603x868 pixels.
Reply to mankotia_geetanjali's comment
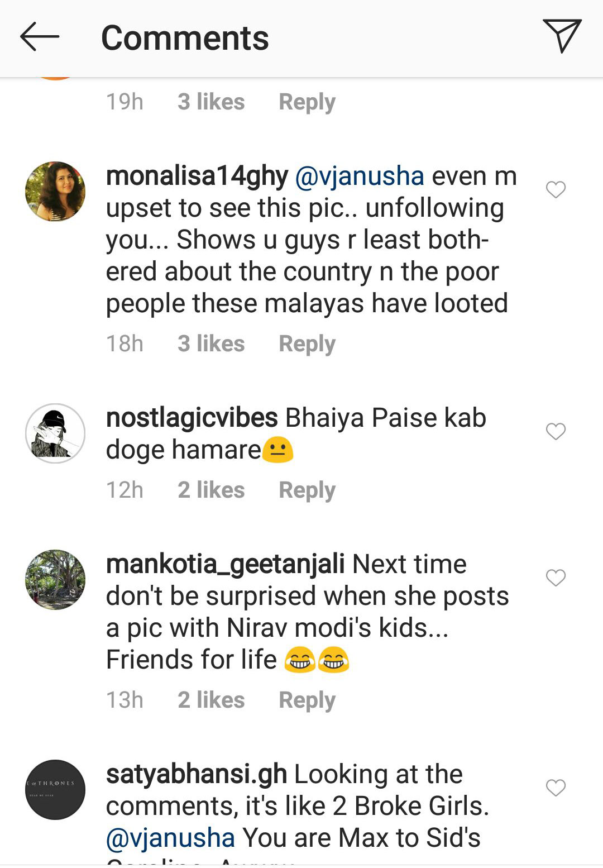(x=307, y=700)
